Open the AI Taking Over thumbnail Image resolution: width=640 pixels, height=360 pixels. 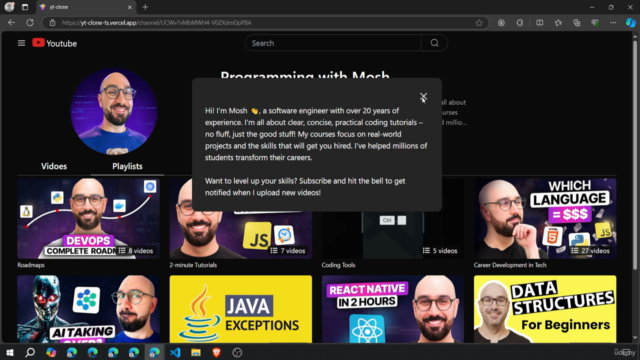[89, 309]
